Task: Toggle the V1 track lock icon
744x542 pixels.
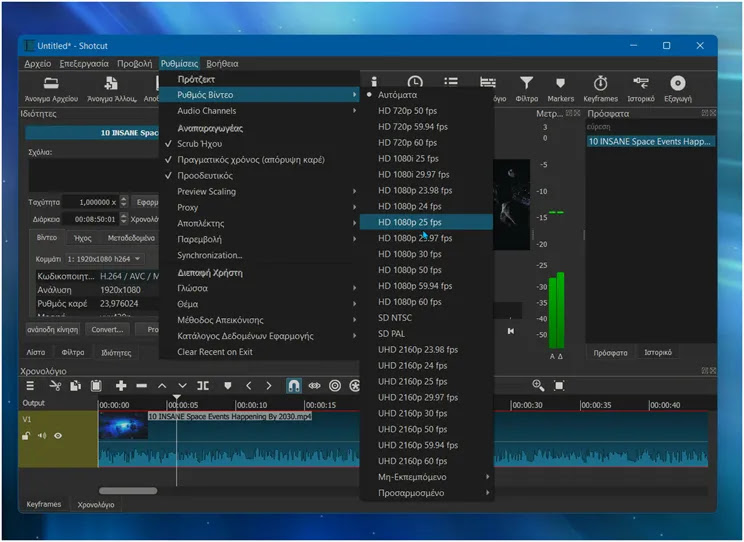Action: (x=26, y=436)
